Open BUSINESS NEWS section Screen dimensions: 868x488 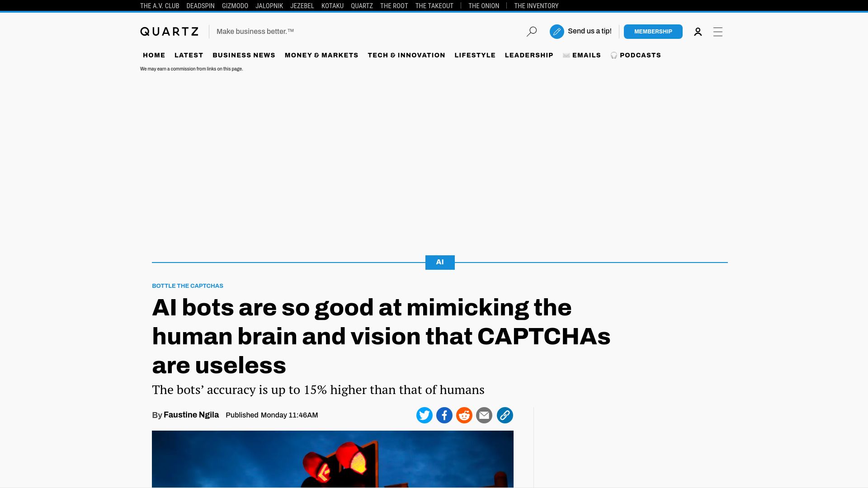(x=244, y=55)
